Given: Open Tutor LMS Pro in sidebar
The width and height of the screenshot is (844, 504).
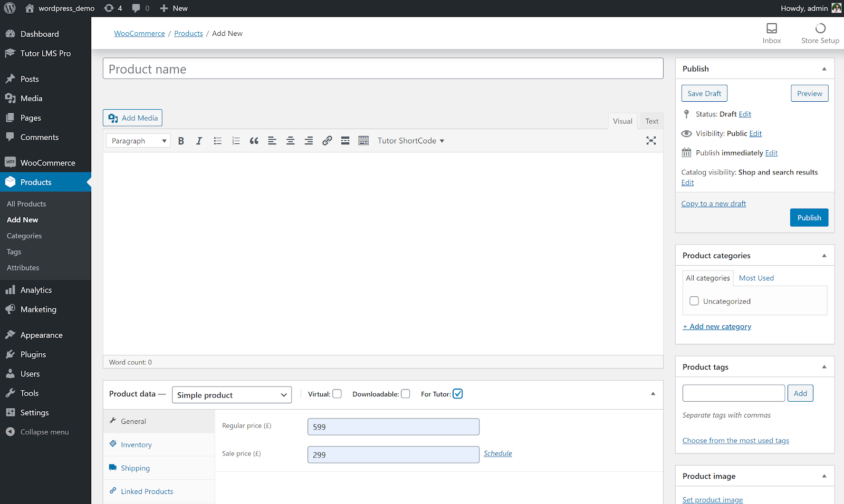Looking at the screenshot, I should click(x=45, y=53).
